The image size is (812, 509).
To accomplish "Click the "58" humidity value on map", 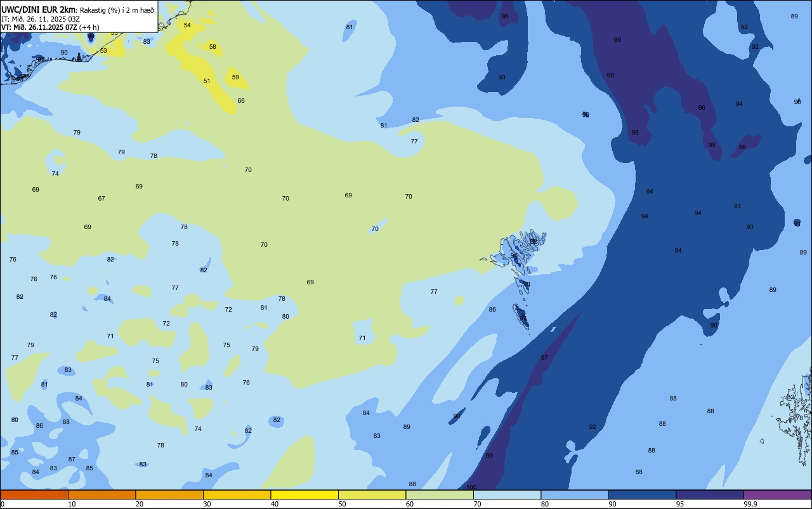I will coord(213,47).
